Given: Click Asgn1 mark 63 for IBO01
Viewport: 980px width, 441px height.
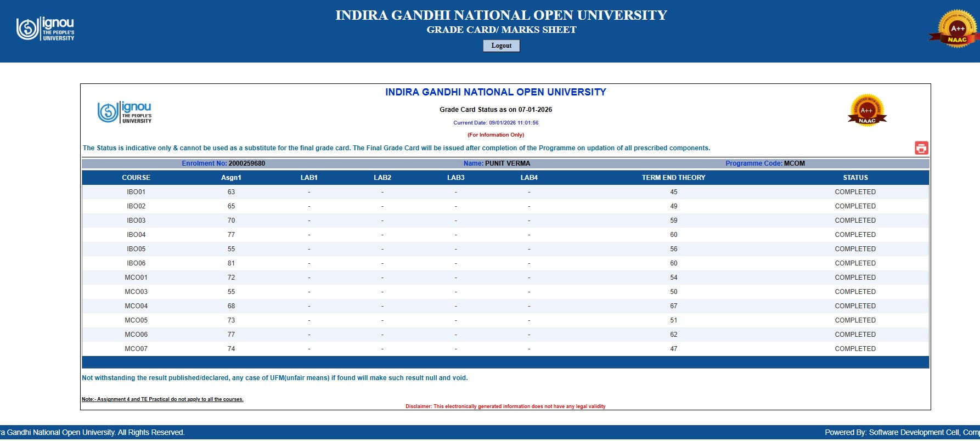Looking at the screenshot, I should 231,192.
